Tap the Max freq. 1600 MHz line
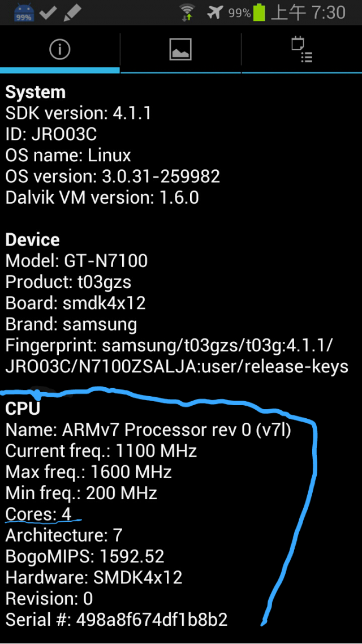Image resolution: width=362 pixels, height=644 pixels. click(88, 472)
